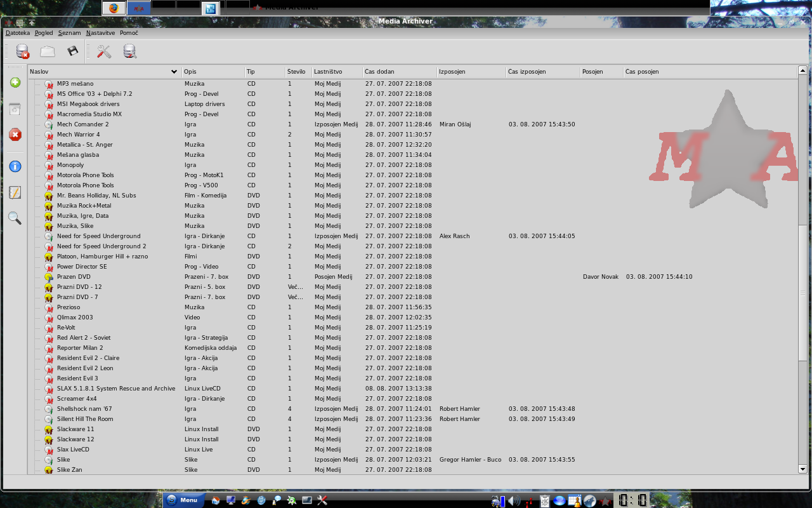Click the magnifying glass search sidebar icon
This screenshot has height=508, width=812.
(15, 218)
